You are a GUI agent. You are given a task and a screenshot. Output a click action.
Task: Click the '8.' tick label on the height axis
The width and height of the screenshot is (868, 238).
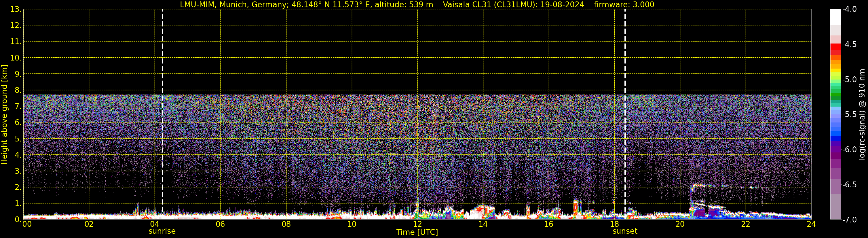pos(18,90)
